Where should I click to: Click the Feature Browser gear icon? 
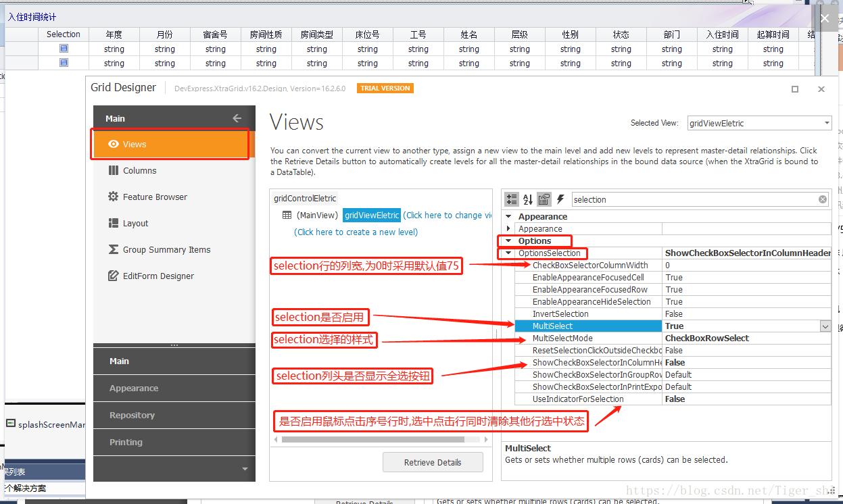(x=114, y=197)
